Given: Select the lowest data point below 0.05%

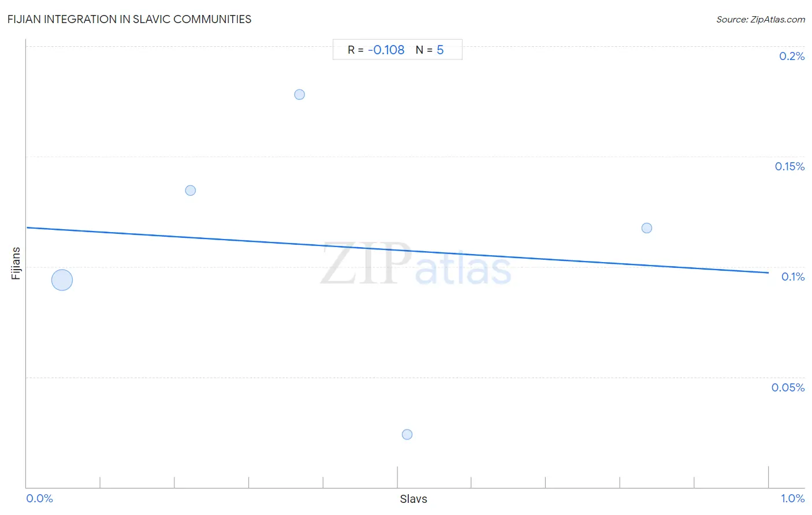Looking at the screenshot, I should [x=407, y=434].
